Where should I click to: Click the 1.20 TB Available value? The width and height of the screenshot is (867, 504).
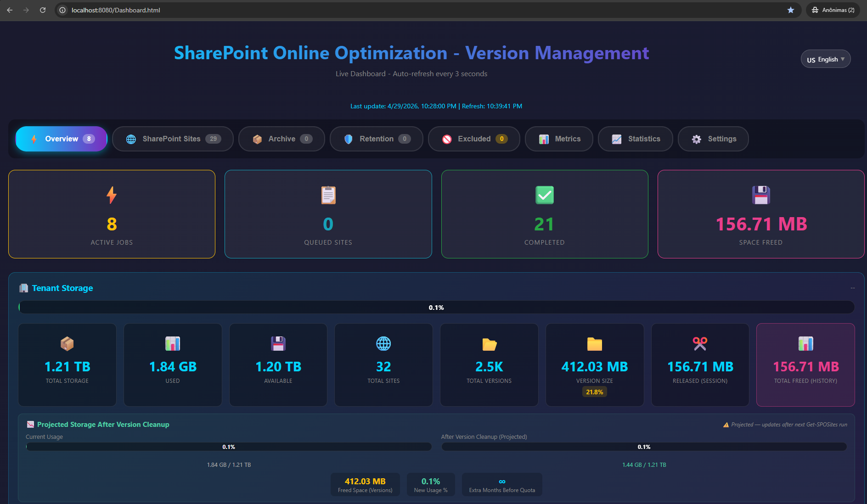278,367
